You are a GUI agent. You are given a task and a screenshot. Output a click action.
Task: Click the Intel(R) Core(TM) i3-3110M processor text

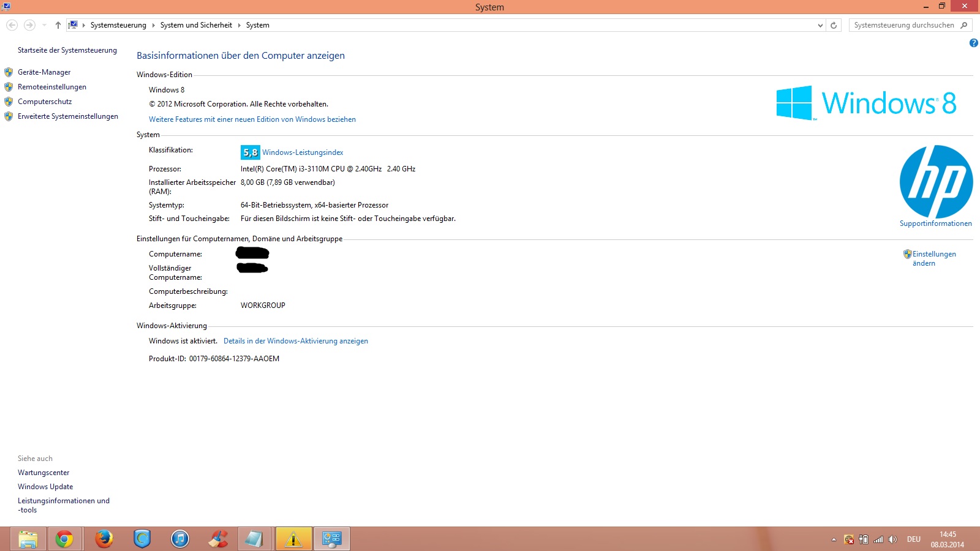(x=328, y=169)
